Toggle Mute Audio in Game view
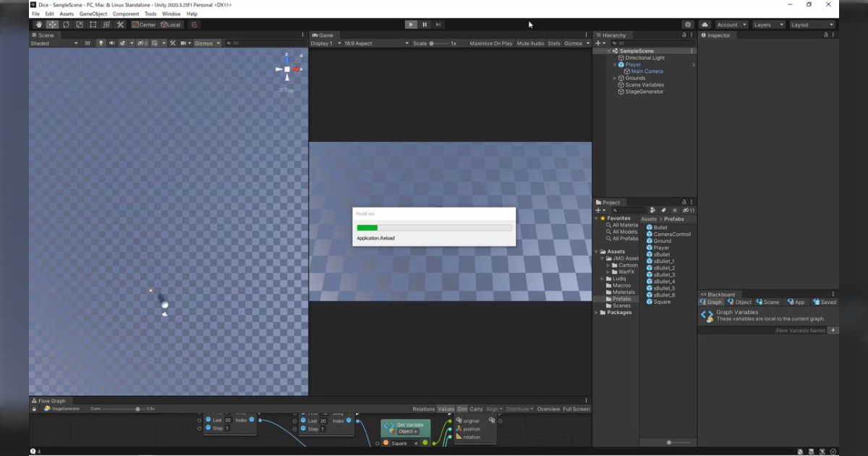The image size is (868, 456). click(530, 43)
